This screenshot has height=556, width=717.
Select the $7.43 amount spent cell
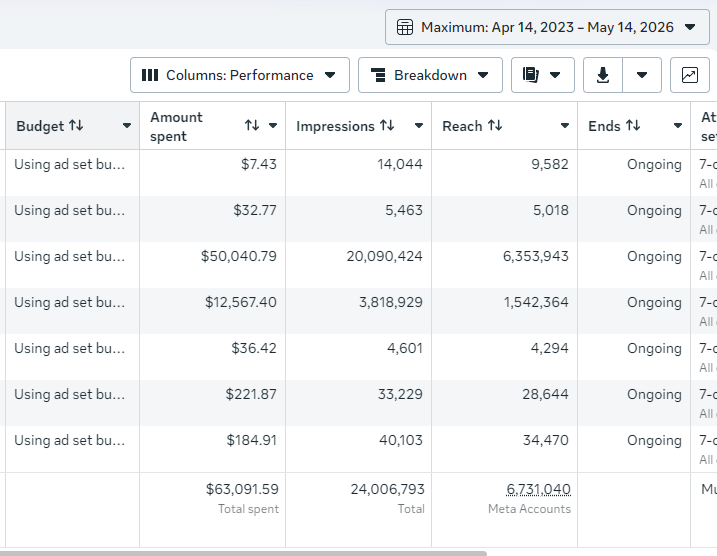[213, 173]
